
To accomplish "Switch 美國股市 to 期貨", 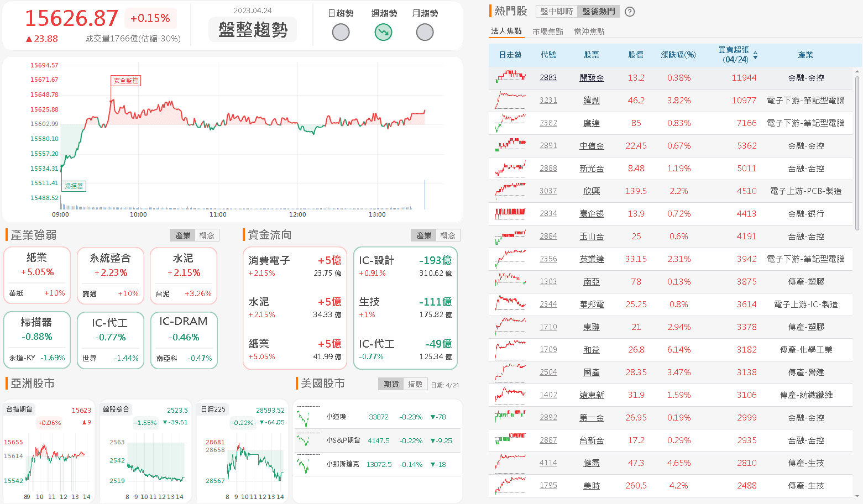I will (x=391, y=384).
